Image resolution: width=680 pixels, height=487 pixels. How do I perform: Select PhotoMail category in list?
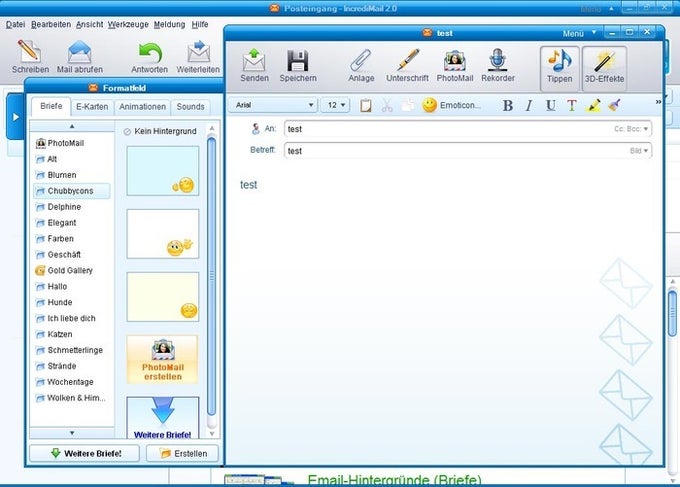61,143
